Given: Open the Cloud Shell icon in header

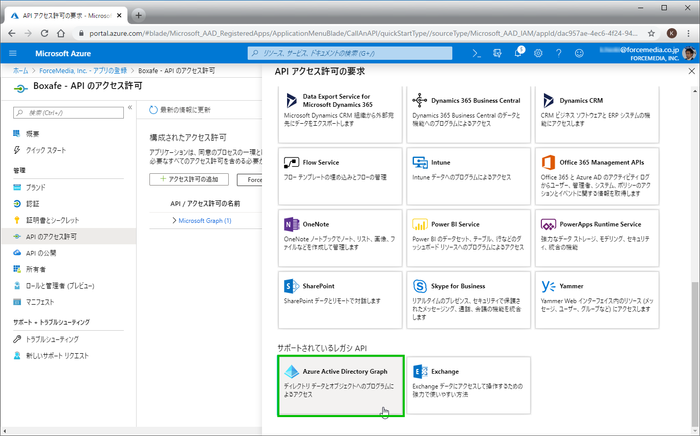Looking at the screenshot, I should 477,54.
